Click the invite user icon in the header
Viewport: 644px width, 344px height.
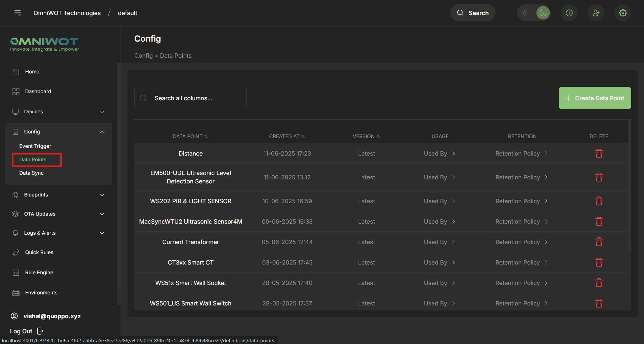pyautogui.click(x=596, y=13)
